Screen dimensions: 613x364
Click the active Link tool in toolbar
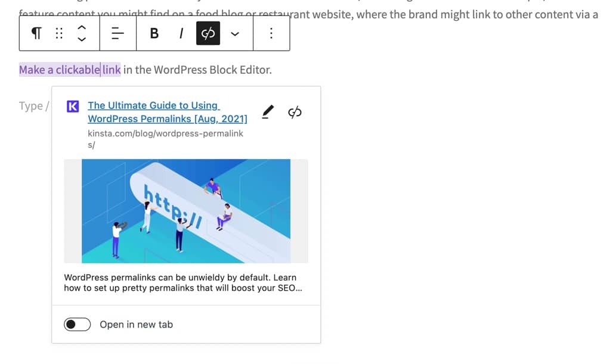208,33
